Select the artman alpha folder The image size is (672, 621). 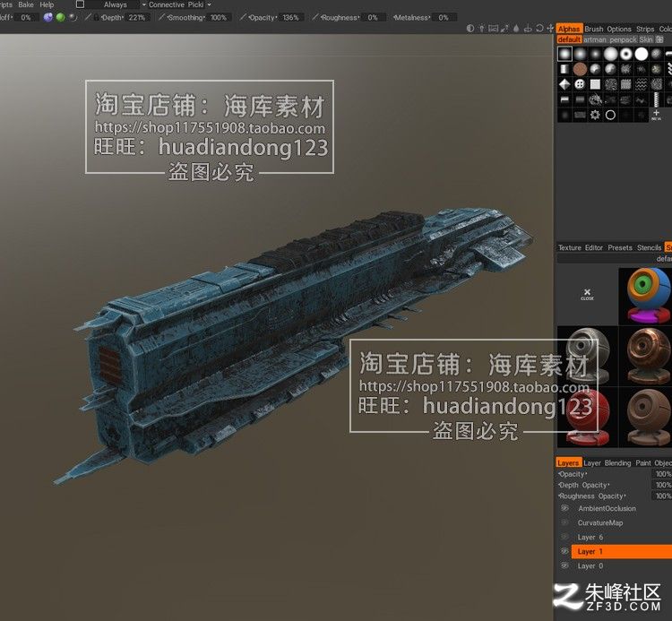tap(595, 39)
